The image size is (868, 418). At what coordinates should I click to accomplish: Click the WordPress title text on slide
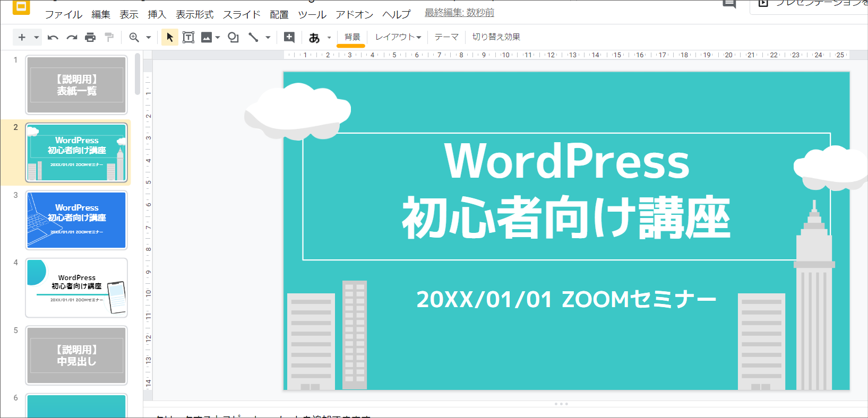(567, 161)
